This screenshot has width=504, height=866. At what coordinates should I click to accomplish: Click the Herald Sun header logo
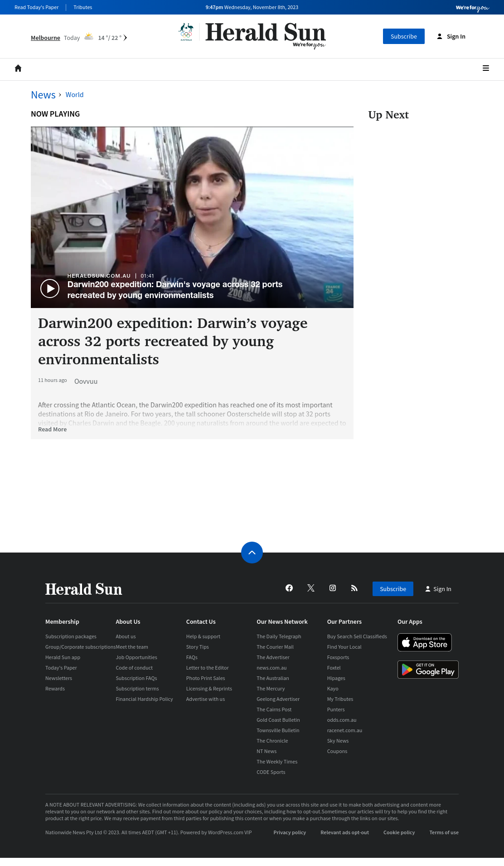pyautogui.click(x=266, y=35)
